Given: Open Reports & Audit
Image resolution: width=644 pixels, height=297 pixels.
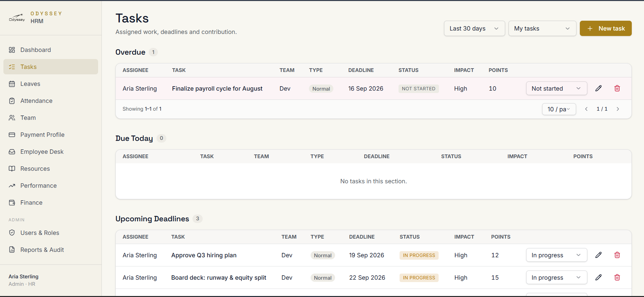Looking at the screenshot, I should pyautogui.click(x=51, y=249).
